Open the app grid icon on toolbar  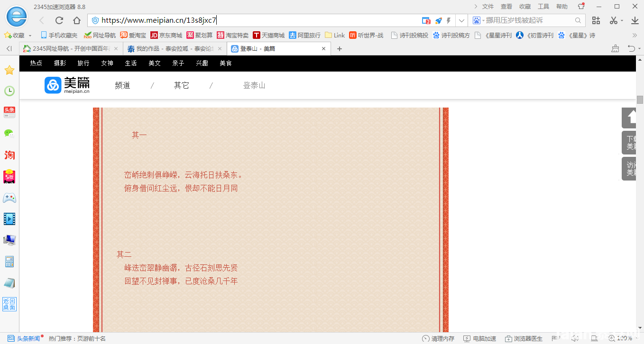(596, 20)
